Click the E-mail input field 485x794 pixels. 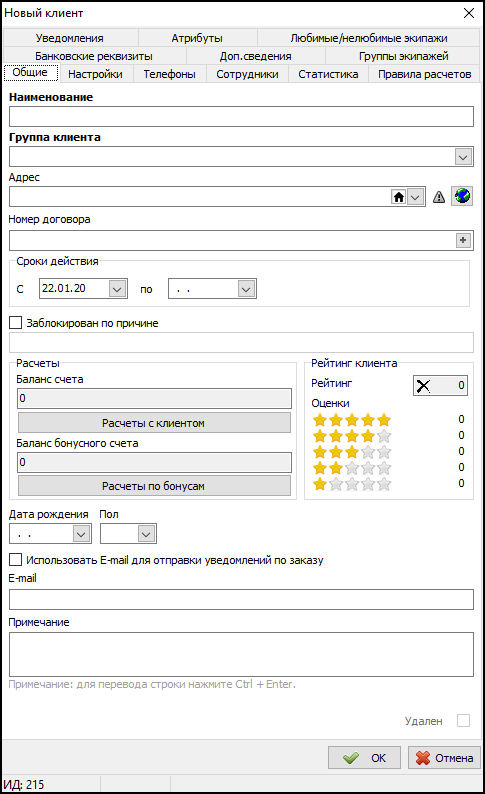(x=241, y=600)
